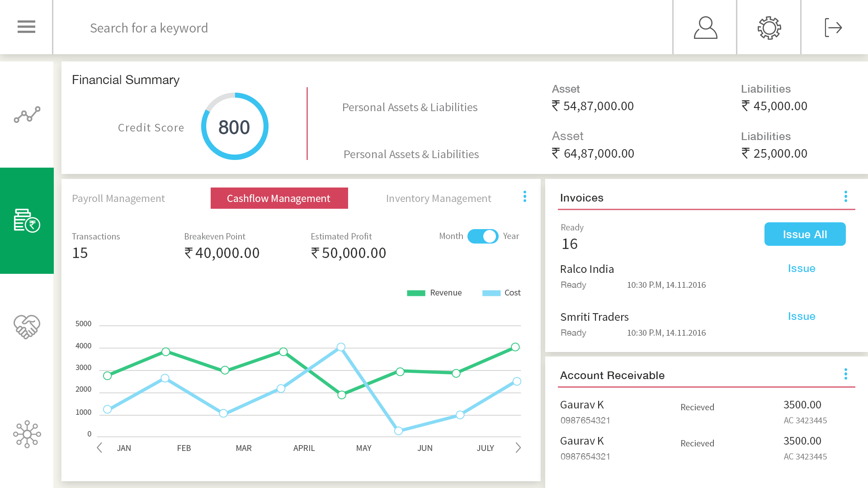The width and height of the screenshot is (868, 488).
Task: Toggle the Cost legend series
Action: pyautogui.click(x=501, y=293)
